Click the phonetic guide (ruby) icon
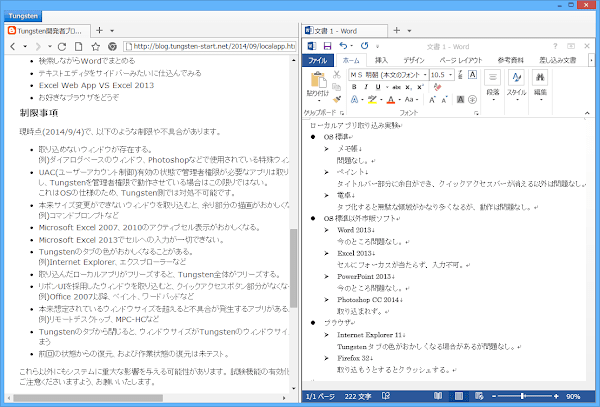Screen dimensions: 600x407 [x=460, y=75]
